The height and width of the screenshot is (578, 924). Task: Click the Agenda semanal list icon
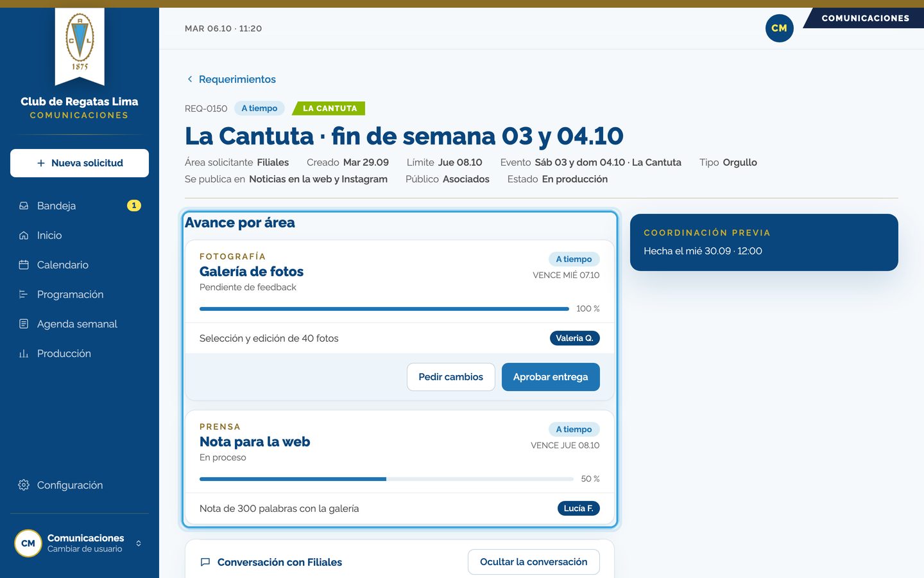(x=24, y=324)
